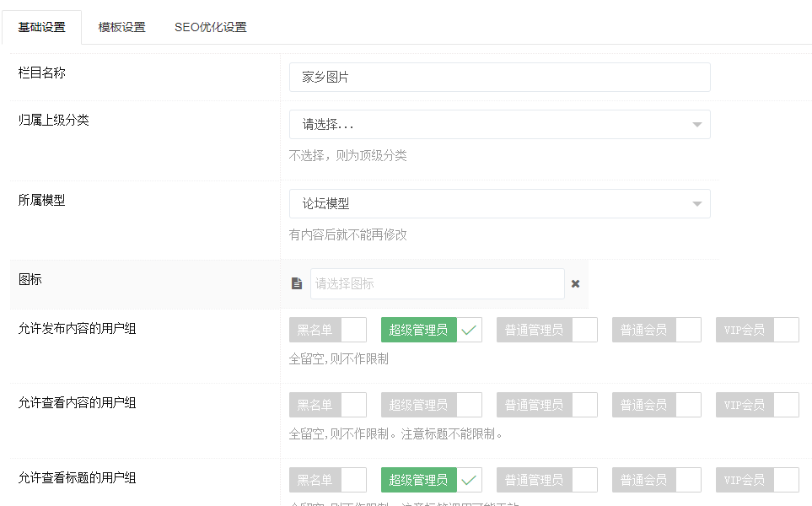Viewport: 812px width, 506px height.
Task: Enable 普通会员 in the publish permission row
Action: (x=656, y=331)
